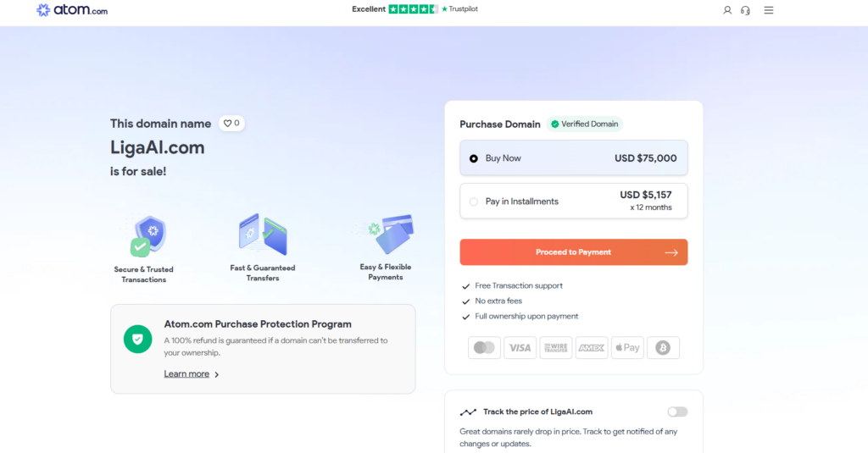Screen dimensions: 868x453
Task: Open the user account icon
Action: pyautogui.click(x=727, y=10)
